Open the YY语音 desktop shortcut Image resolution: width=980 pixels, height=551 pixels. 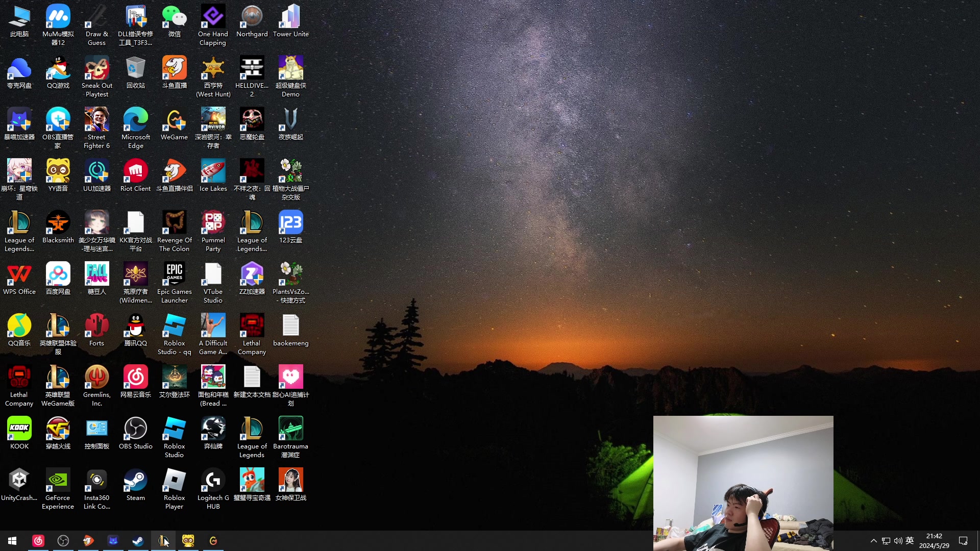click(58, 176)
